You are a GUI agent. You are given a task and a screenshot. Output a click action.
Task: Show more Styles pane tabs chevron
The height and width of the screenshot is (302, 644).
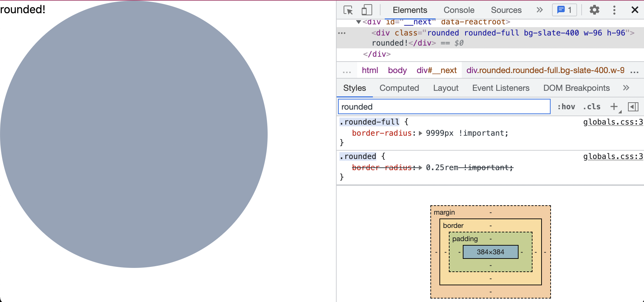coord(626,88)
